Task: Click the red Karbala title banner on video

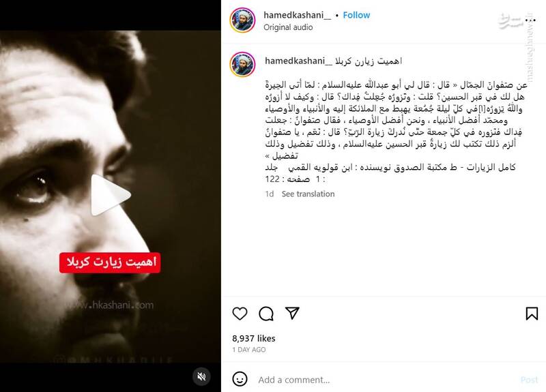Action: [110, 262]
